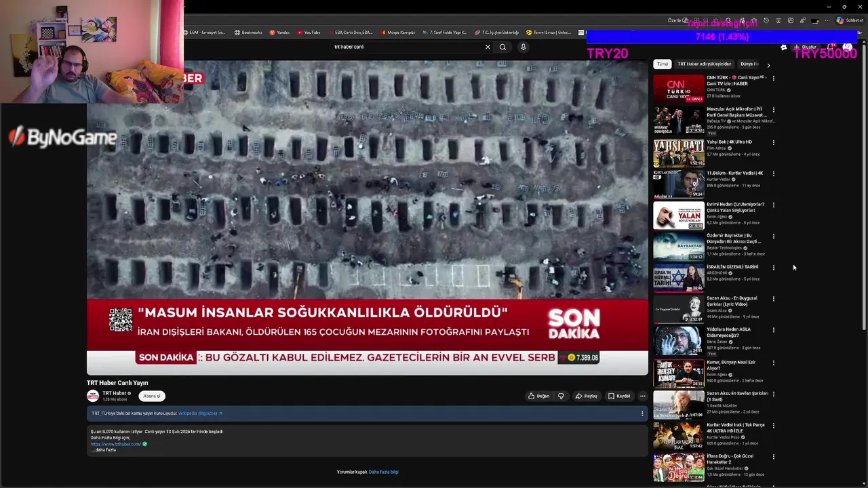Expand the description with '...daha fazla'

point(103,450)
